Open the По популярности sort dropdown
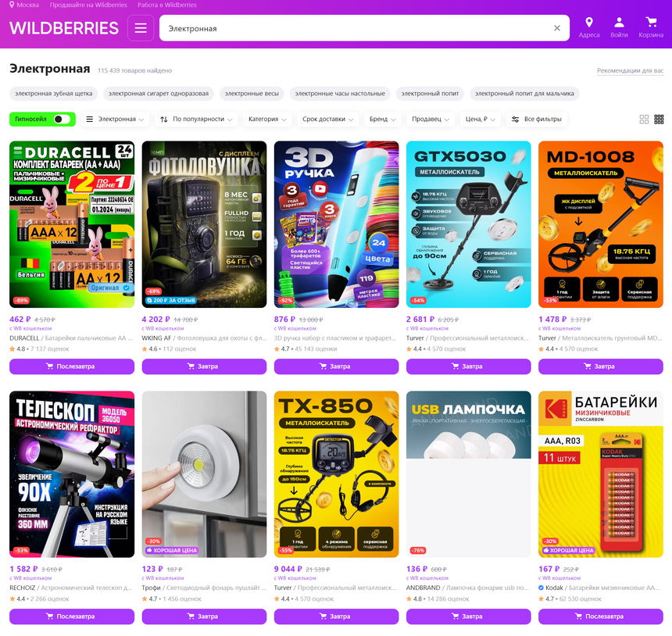 (196, 119)
